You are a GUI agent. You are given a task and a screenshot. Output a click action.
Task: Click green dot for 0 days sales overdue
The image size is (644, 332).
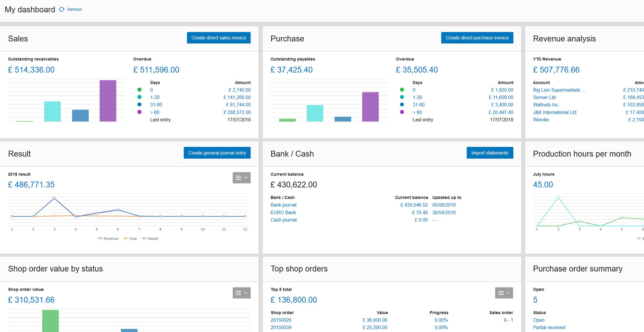click(139, 90)
